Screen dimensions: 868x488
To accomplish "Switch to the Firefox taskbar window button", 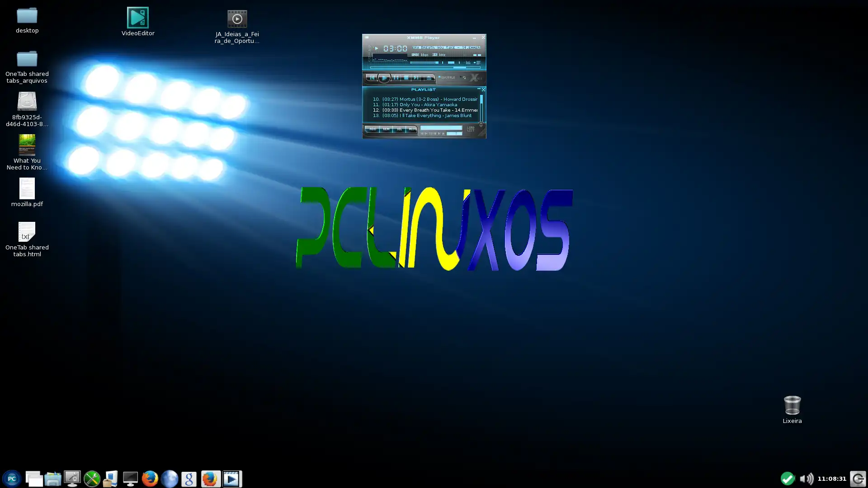I will coord(210,479).
